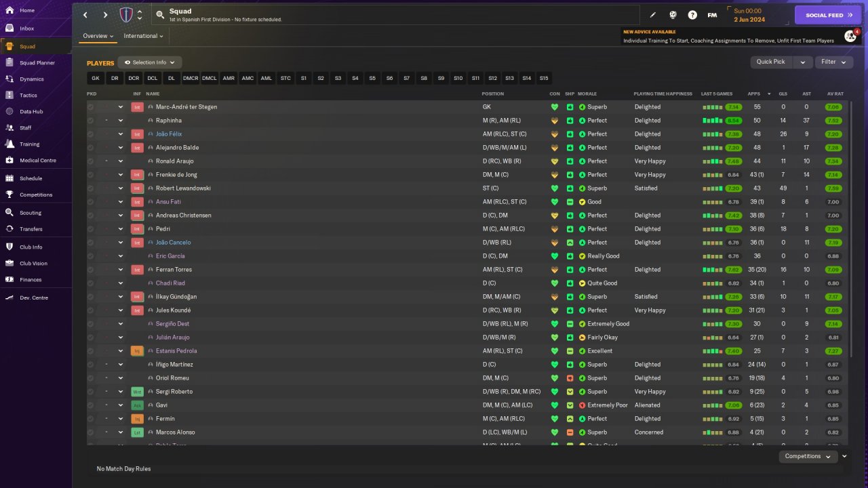The height and width of the screenshot is (488, 868).
Task: Open João Cancelo's player profile
Action: pos(174,243)
